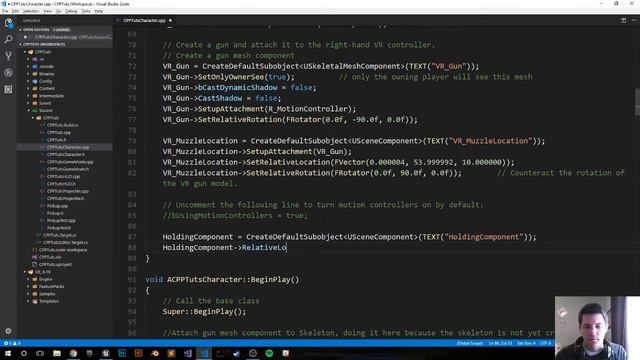Collapse the UE 4.19 root folder

pyautogui.click(x=42, y=272)
